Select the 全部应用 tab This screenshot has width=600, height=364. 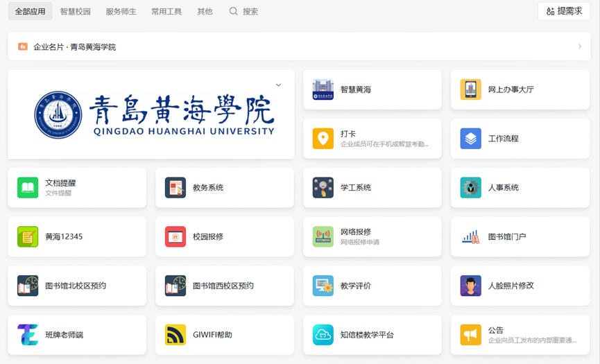coord(30,12)
